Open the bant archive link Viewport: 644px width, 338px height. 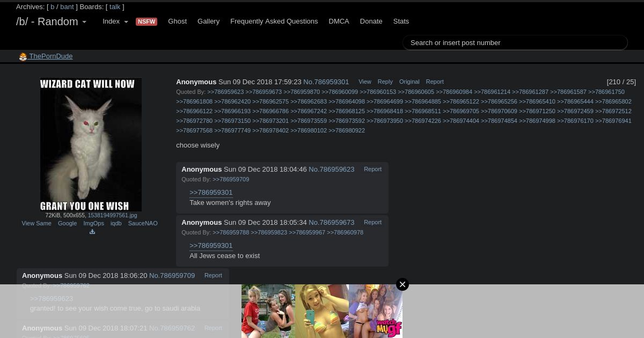67,7
